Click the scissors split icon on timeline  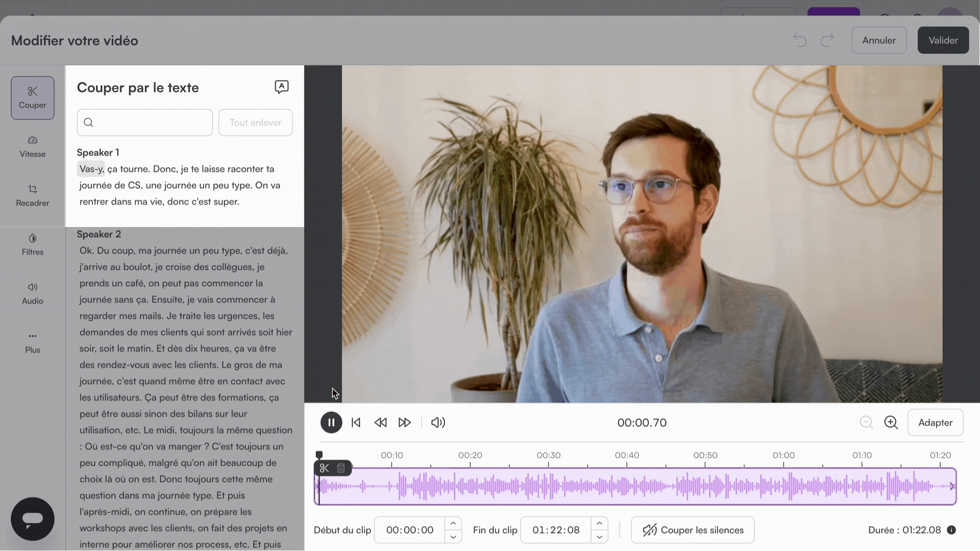pos(324,468)
